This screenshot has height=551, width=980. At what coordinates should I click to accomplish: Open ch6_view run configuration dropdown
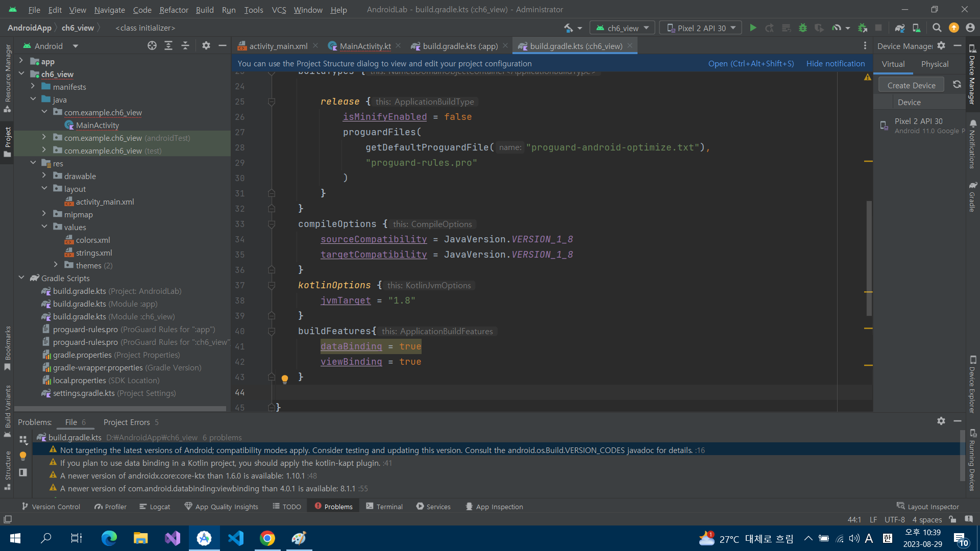click(623, 28)
